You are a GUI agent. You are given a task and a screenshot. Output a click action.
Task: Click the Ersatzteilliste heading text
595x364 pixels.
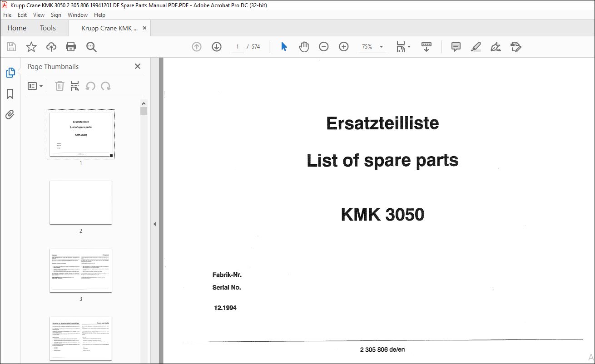coord(382,123)
